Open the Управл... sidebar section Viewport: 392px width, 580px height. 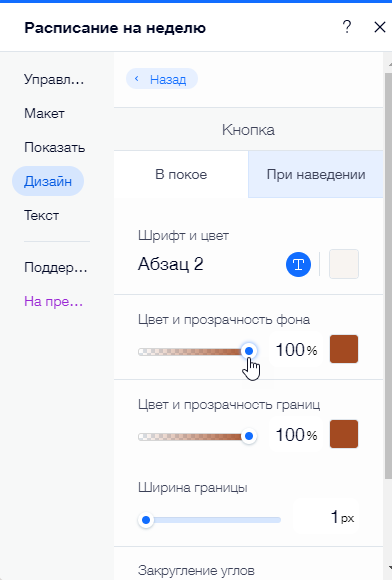(54, 79)
